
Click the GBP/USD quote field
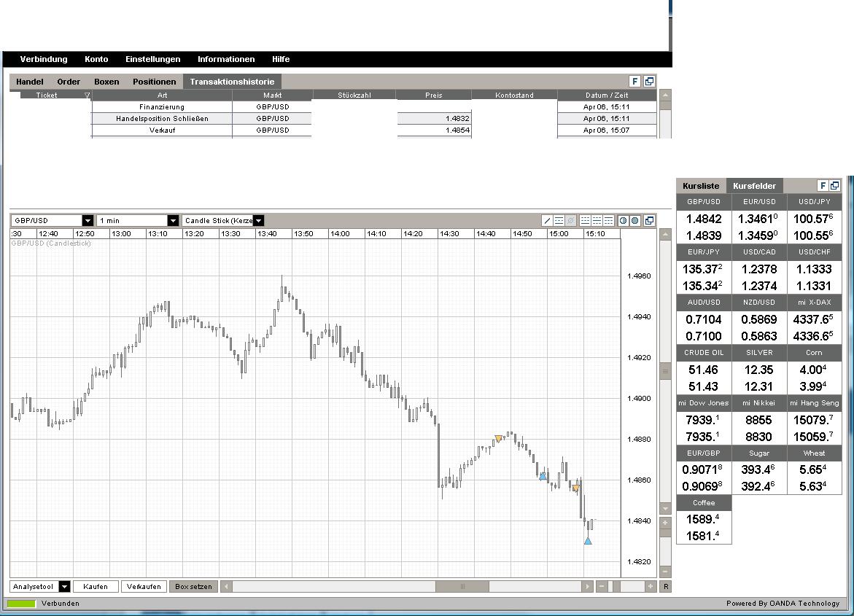tap(704, 219)
